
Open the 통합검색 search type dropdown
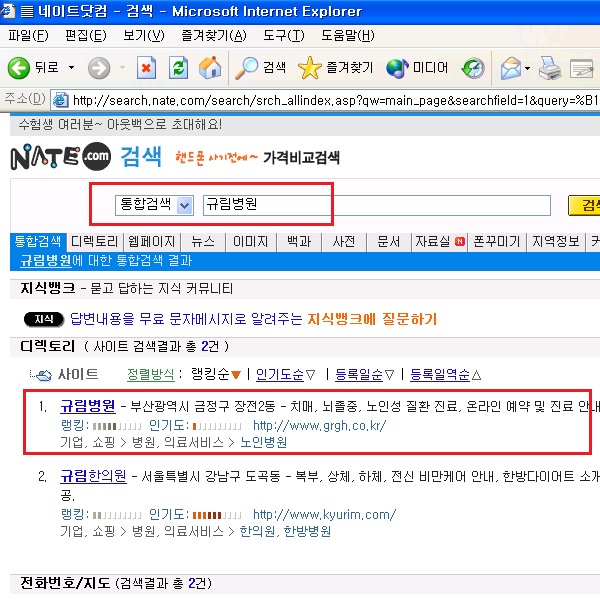click(184, 205)
